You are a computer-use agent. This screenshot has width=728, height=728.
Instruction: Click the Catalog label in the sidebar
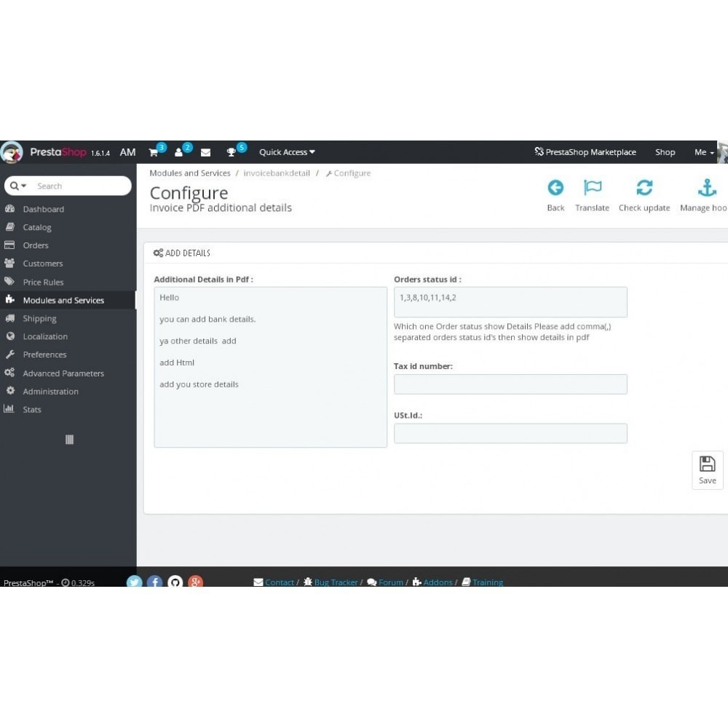pyautogui.click(x=37, y=227)
